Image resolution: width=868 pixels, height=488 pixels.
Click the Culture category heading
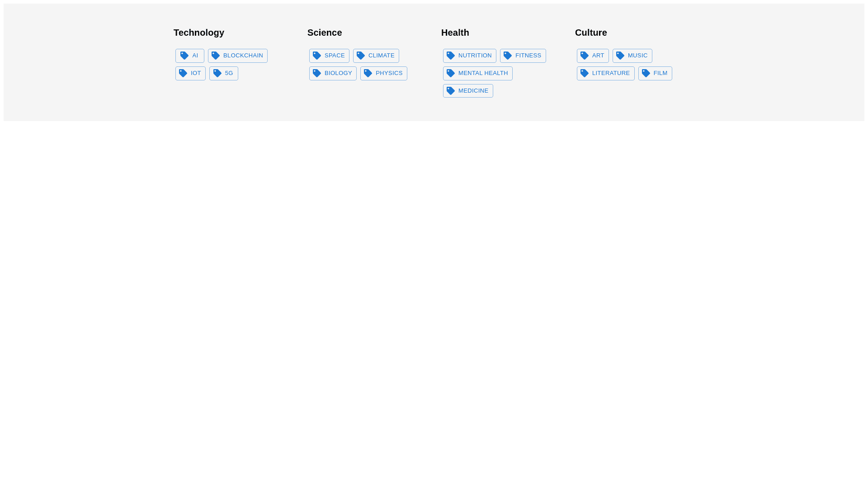(591, 33)
